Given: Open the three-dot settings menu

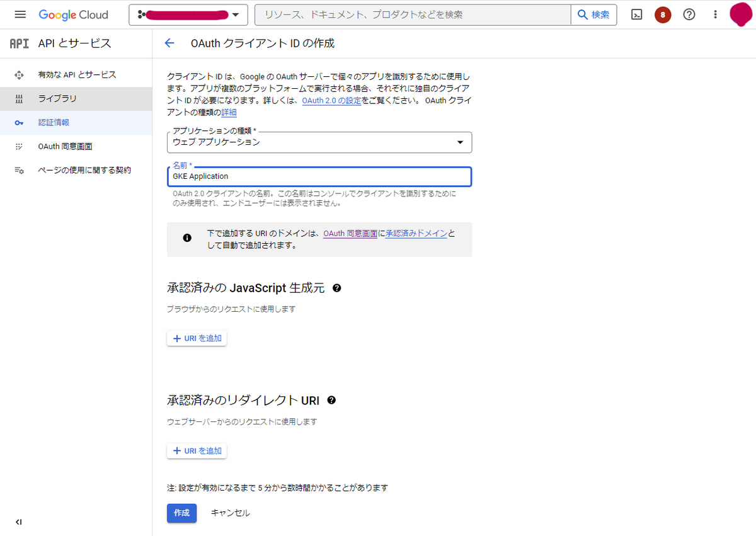Looking at the screenshot, I should pos(715,14).
